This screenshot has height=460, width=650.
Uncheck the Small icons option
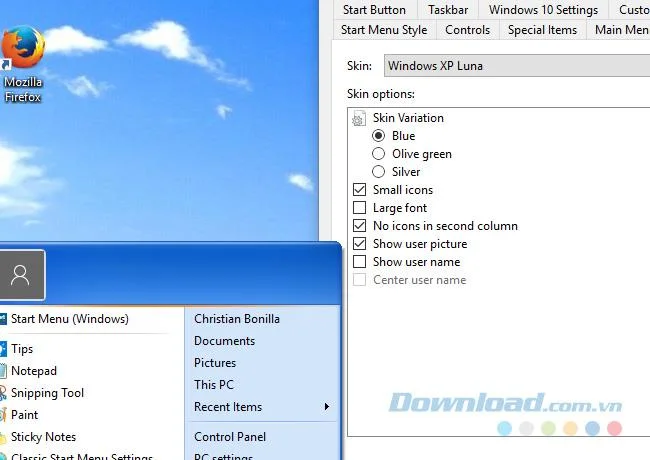coord(359,190)
